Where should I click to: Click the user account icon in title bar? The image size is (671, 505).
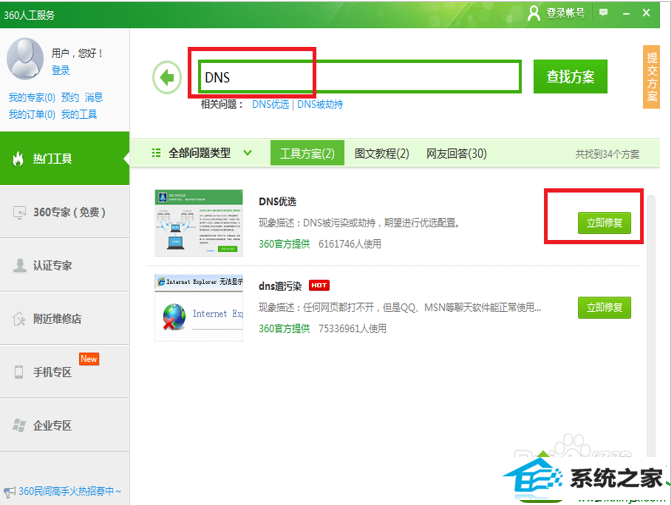point(534,13)
